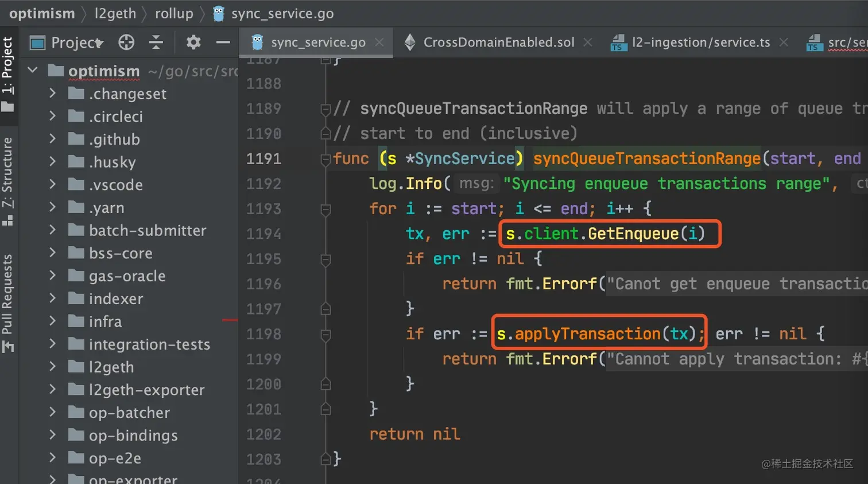Hide the Project panel with minus icon
The height and width of the screenshot is (484, 868).
(x=223, y=42)
